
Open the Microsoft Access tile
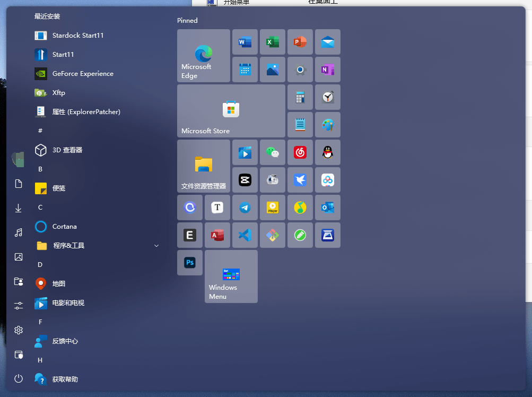(x=217, y=235)
